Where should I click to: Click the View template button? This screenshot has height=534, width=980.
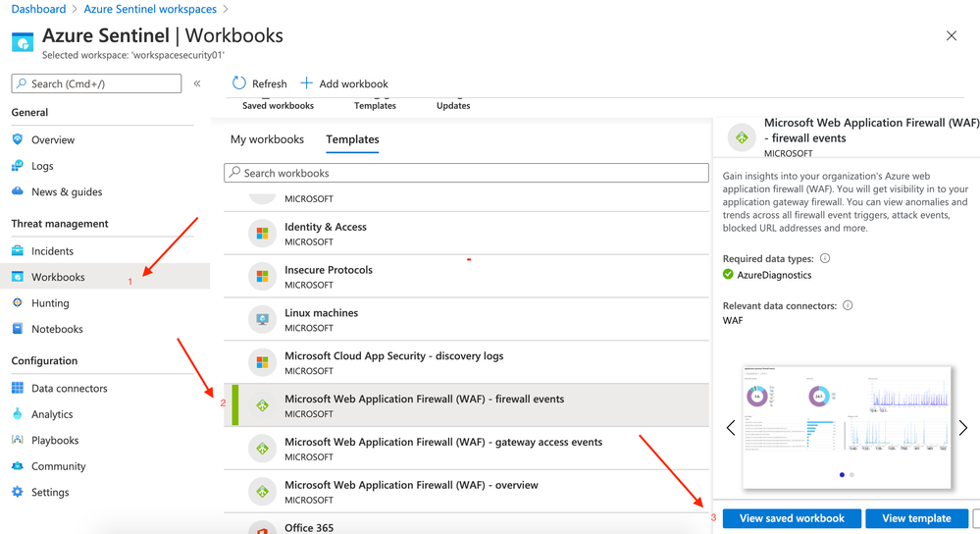tap(916, 518)
